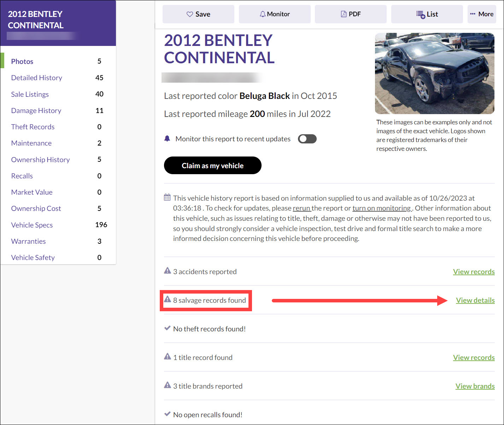Enable monitoring with the report toggle switch
Image resolution: width=504 pixels, height=425 pixels.
pos(307,138)
